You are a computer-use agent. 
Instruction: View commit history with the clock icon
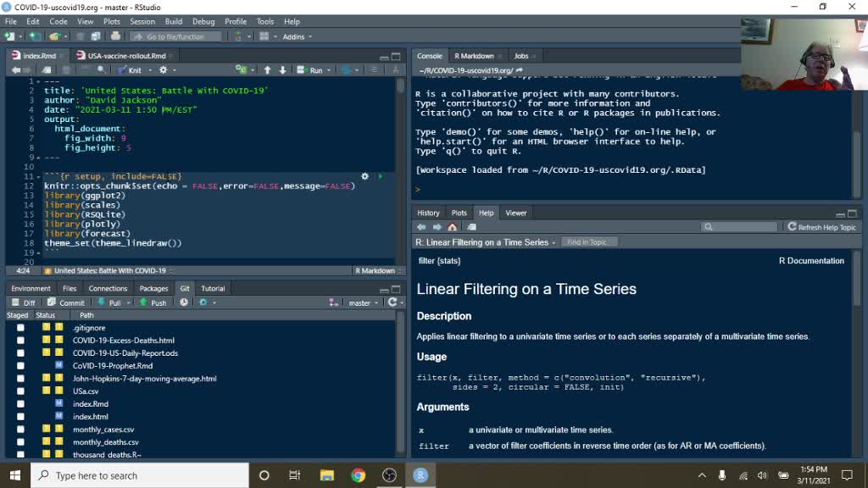(x=183, y=302)
